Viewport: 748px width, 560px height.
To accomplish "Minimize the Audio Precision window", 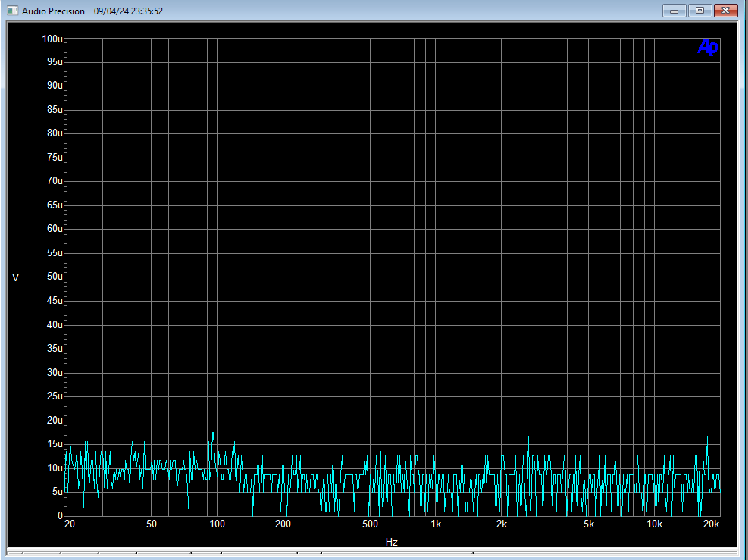I will pos(674,11).
